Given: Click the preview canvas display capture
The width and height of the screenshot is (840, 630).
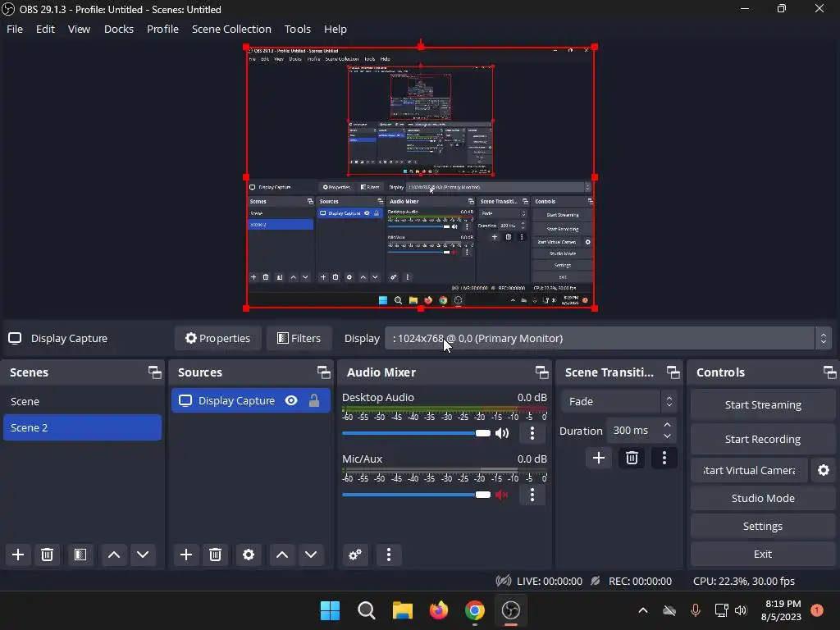Looking at the screenshot, I should 421,178.
